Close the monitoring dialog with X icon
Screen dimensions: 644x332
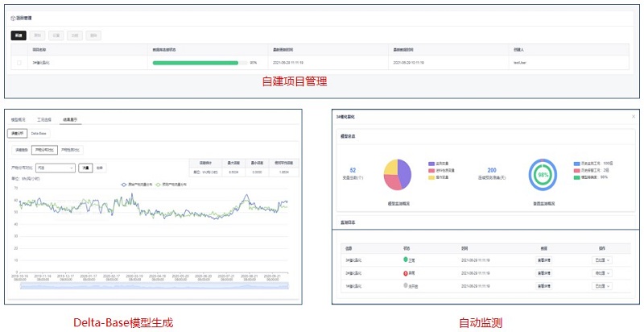632,117
